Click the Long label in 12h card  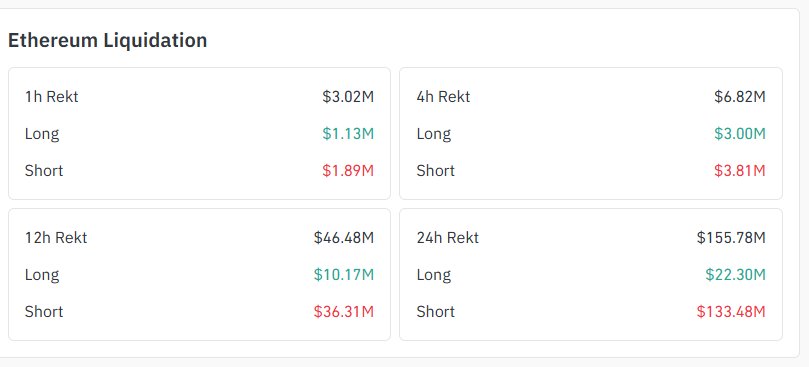tap(42, 275)
